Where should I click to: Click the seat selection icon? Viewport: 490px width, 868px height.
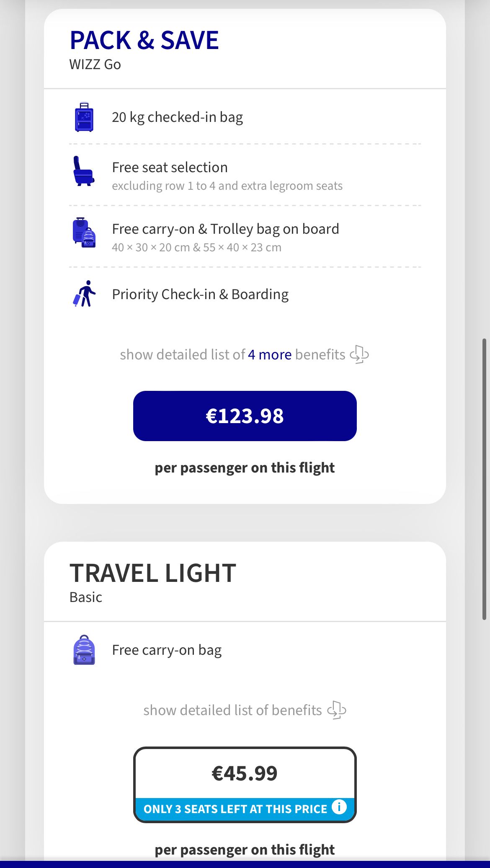click(84, 171)
